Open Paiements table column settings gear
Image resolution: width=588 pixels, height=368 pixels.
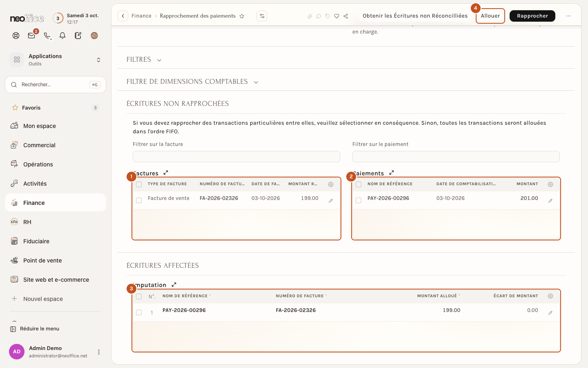pos(550,184)
